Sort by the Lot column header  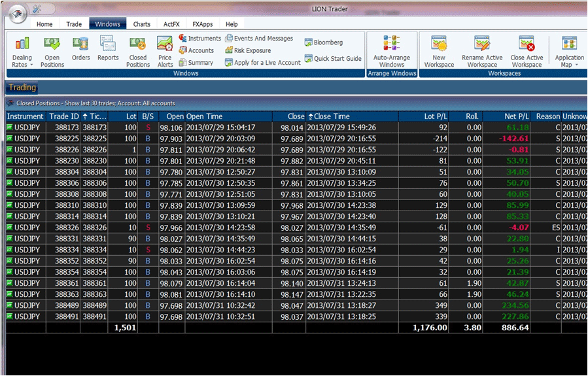(x=124, y=116)
